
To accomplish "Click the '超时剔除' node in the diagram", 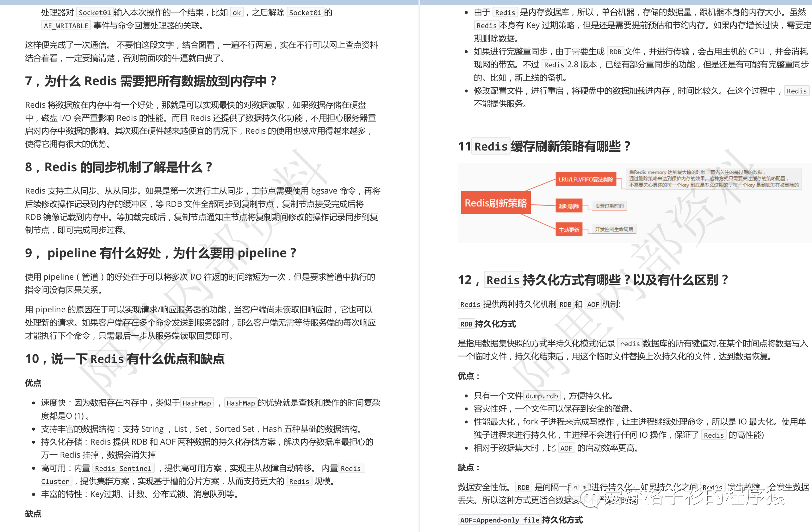I will click(x=568, y=206).
